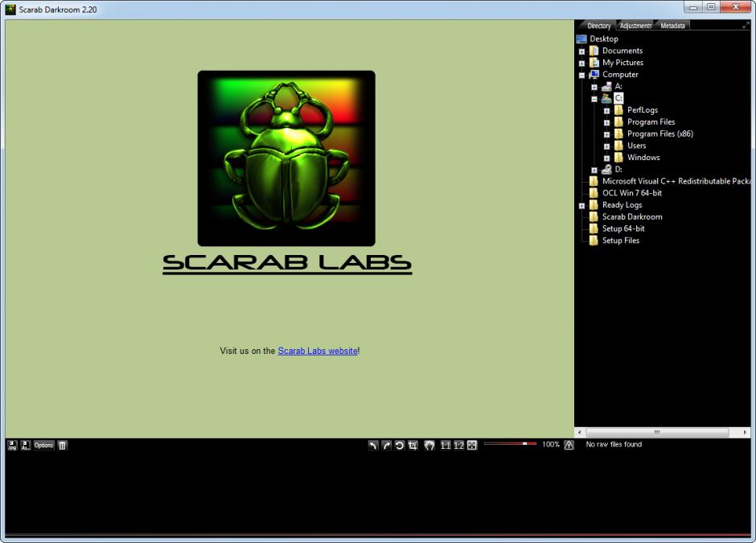756x543 pixels.
Task: Click the fit-to-window zoom icon
Action: tap(472, 445)
